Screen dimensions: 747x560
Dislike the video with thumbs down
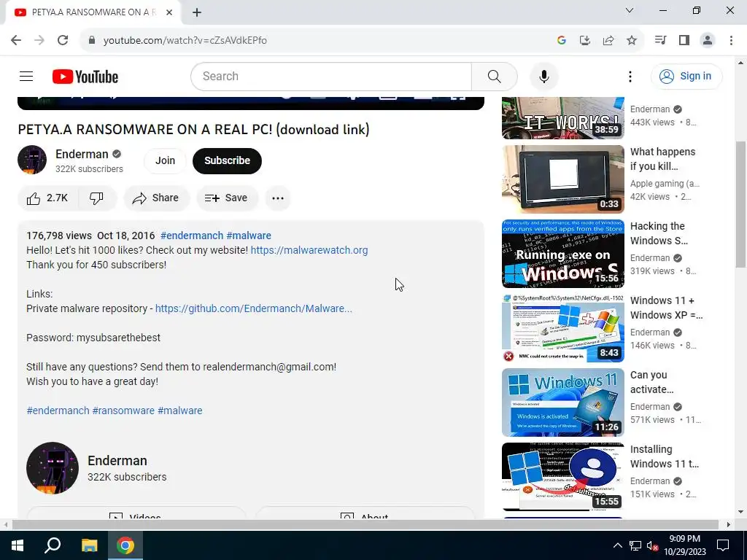(x=97, y=198)
